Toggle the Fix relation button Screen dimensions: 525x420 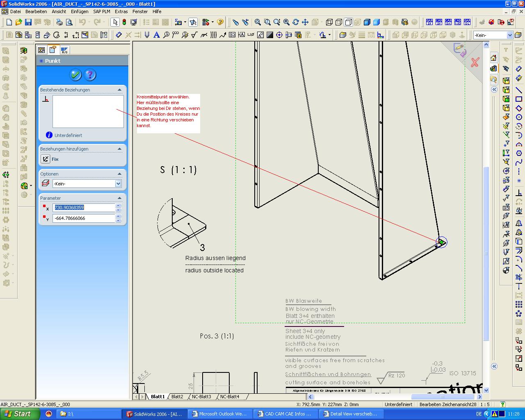tap(46, 159)
